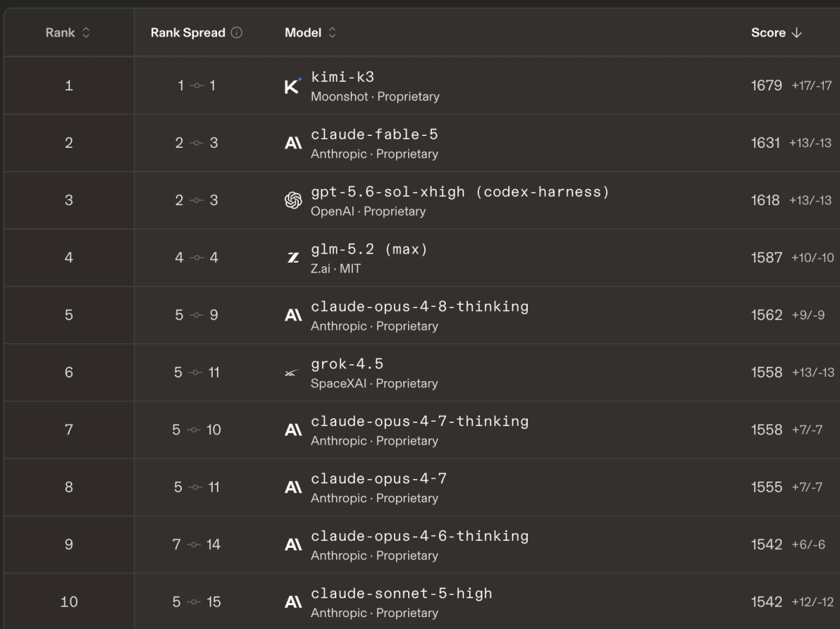Open the Rank Spread info icon
Image resolution: width=840 pixels, height=629 pixels.
tap(237, 32)
